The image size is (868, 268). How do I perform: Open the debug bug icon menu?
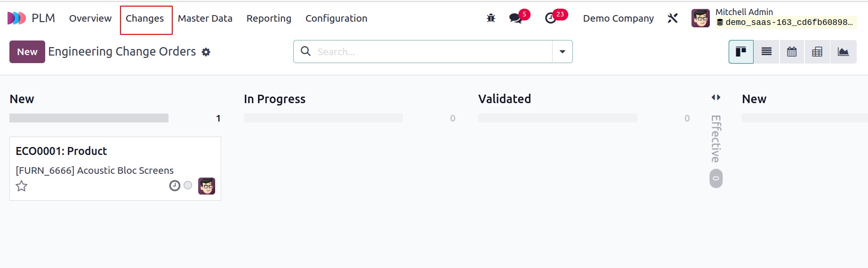pyautogui.click(x=491, y=18)
